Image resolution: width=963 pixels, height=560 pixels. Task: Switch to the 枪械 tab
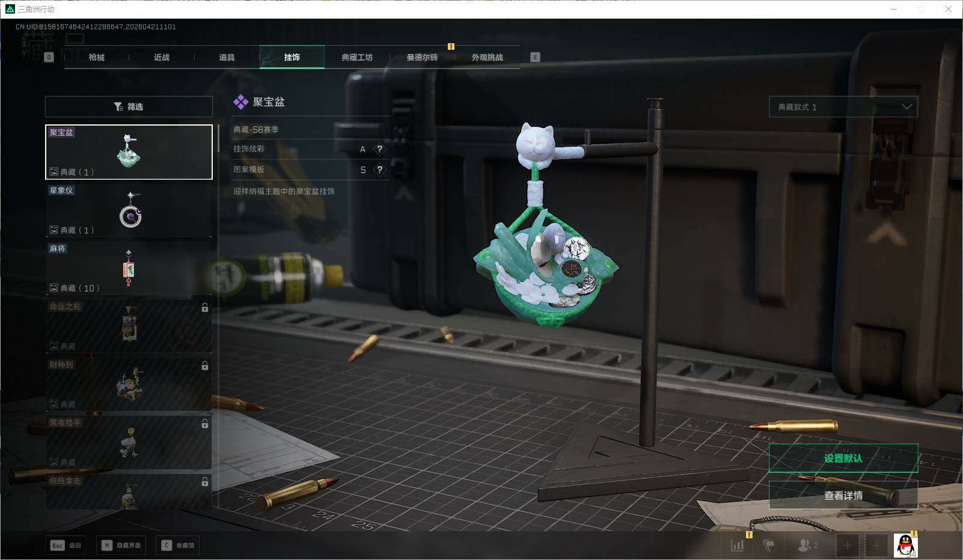point(96,57)
